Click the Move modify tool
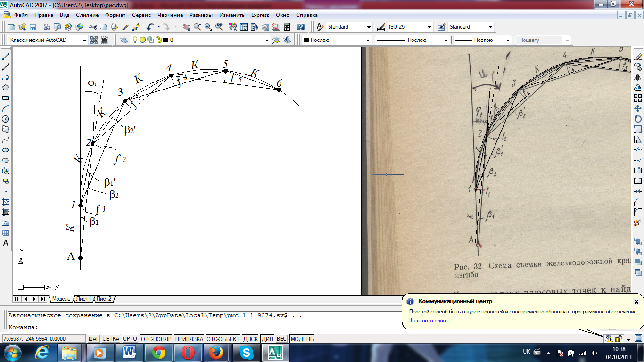Image resolution: width=644 pixels, height=362 pixels. point(638,108)
